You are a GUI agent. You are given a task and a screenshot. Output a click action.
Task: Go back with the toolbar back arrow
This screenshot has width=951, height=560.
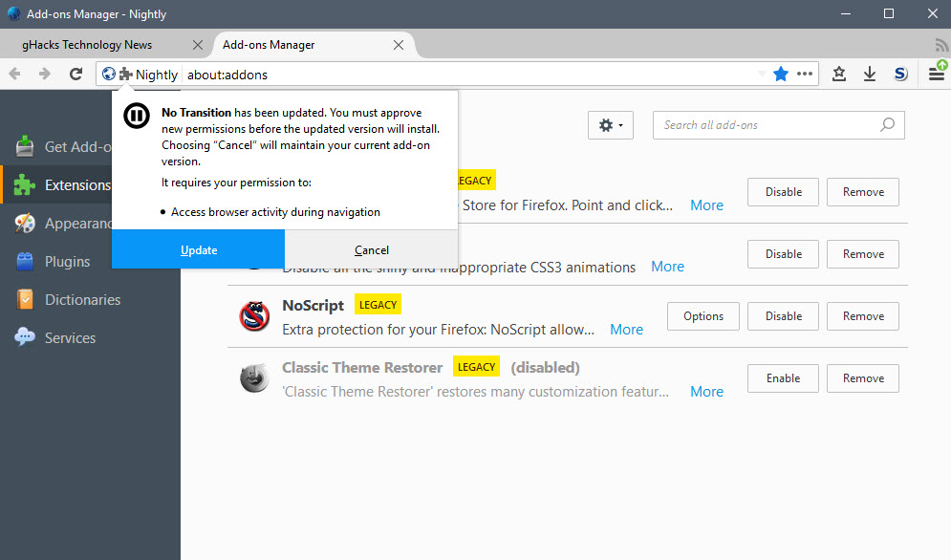[15, 74]
